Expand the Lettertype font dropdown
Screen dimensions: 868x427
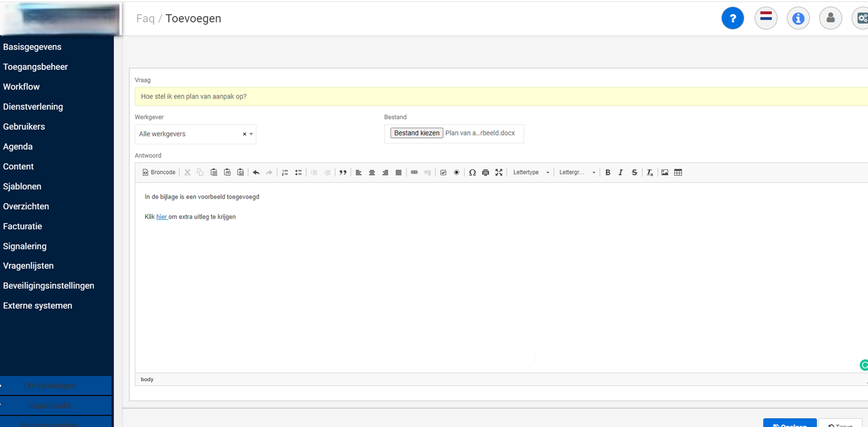pyautogui.click(x=531, y=173)
